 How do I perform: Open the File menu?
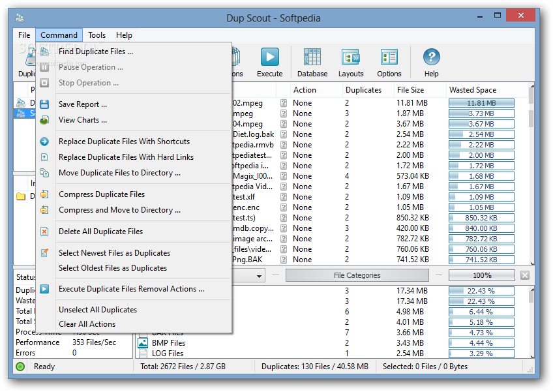tap(24, 35)
